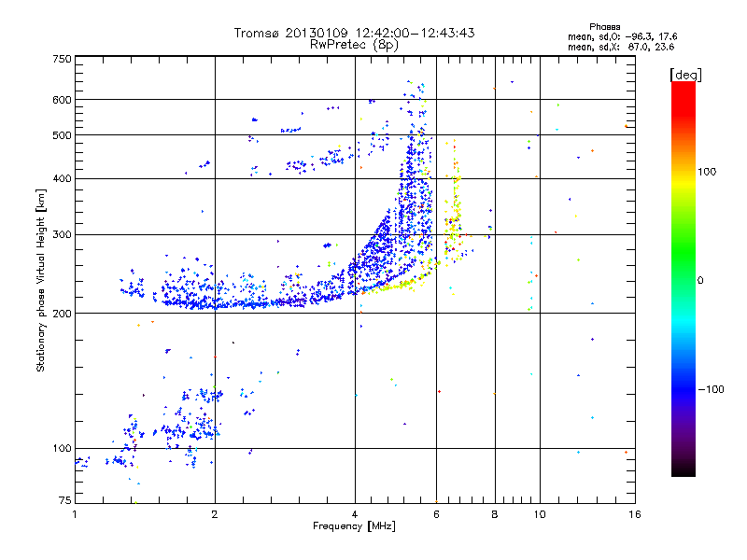This screenshot has height=560, width=747.
Task: Click the '2' x-axis frequency tick label
Action: point(215,514)
